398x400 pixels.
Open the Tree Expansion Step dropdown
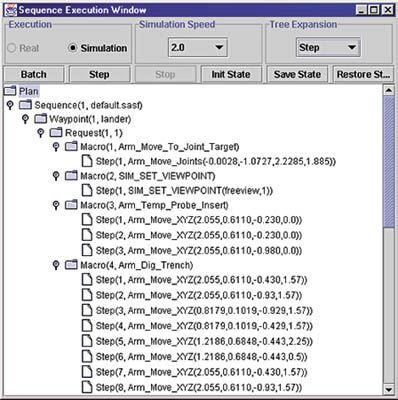point(328,47)
